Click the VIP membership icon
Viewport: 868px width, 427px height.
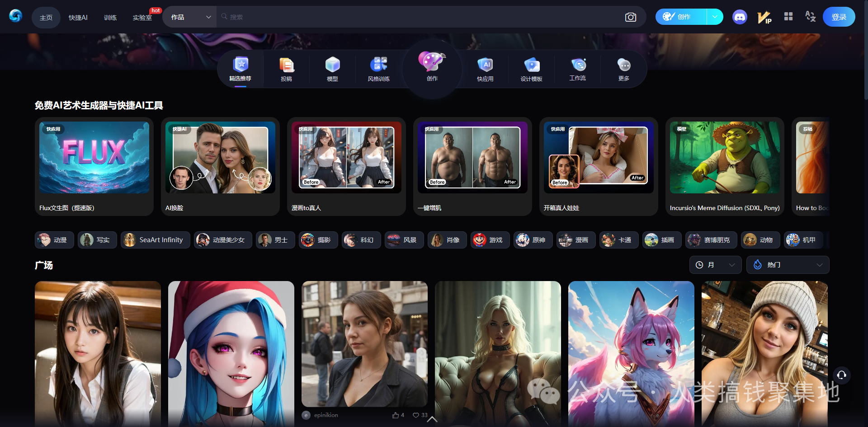coord(764,17)
